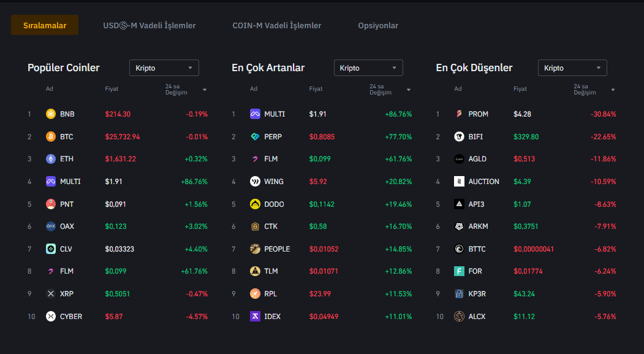Click the DODO coin icon
The height and width of the screenshot is (354, 644).
pyautogui.click(x=255, y=204)
